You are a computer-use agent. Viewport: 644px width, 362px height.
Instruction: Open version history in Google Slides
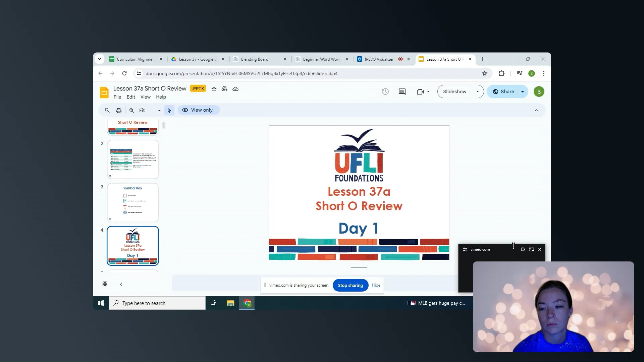coord(385,91)
